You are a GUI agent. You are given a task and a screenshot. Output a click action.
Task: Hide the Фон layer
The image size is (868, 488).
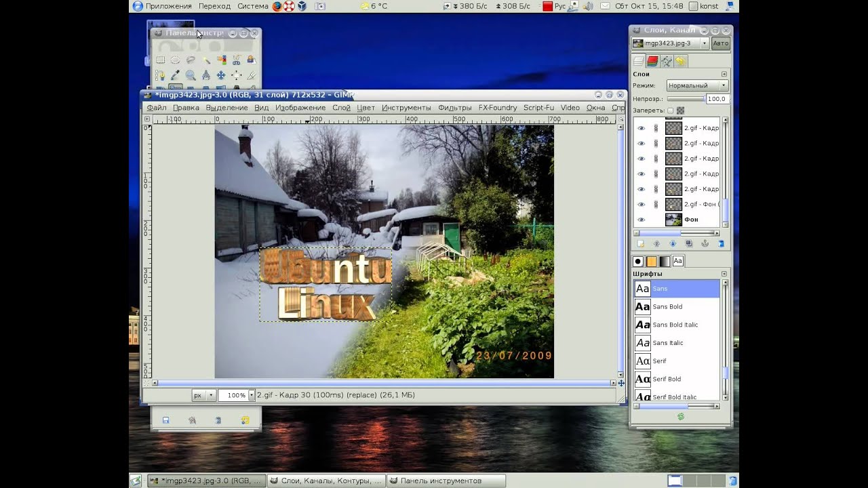click(x=641, y=220)
